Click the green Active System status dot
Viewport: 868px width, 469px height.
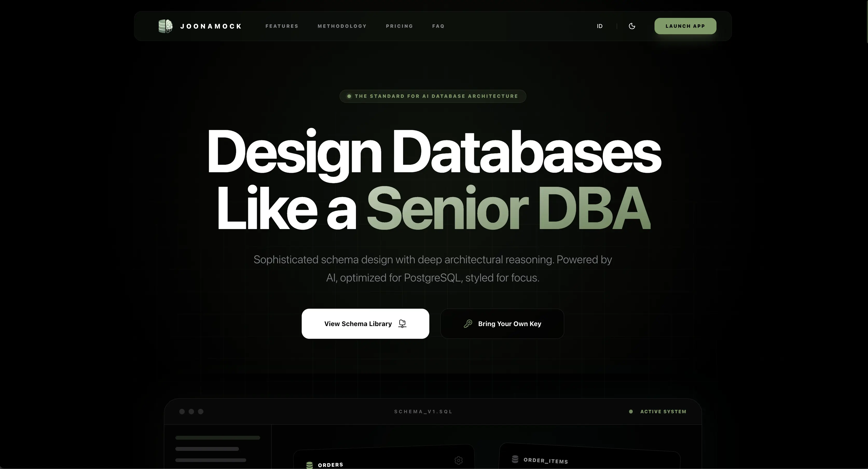pos(630,411)
